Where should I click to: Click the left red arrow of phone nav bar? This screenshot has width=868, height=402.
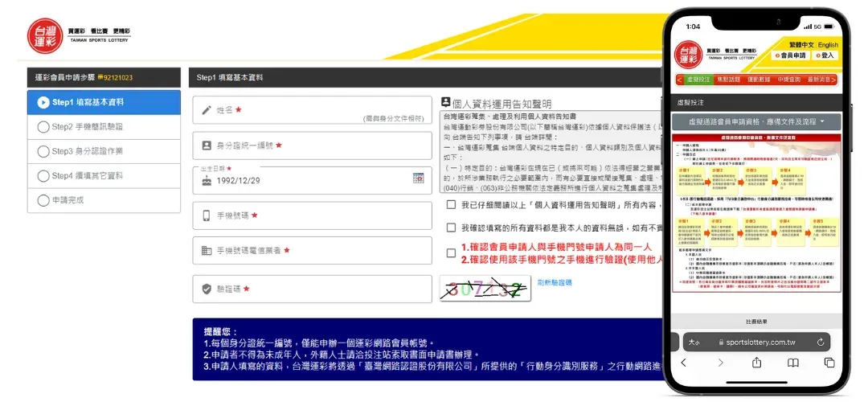click(x=680, y=80)
